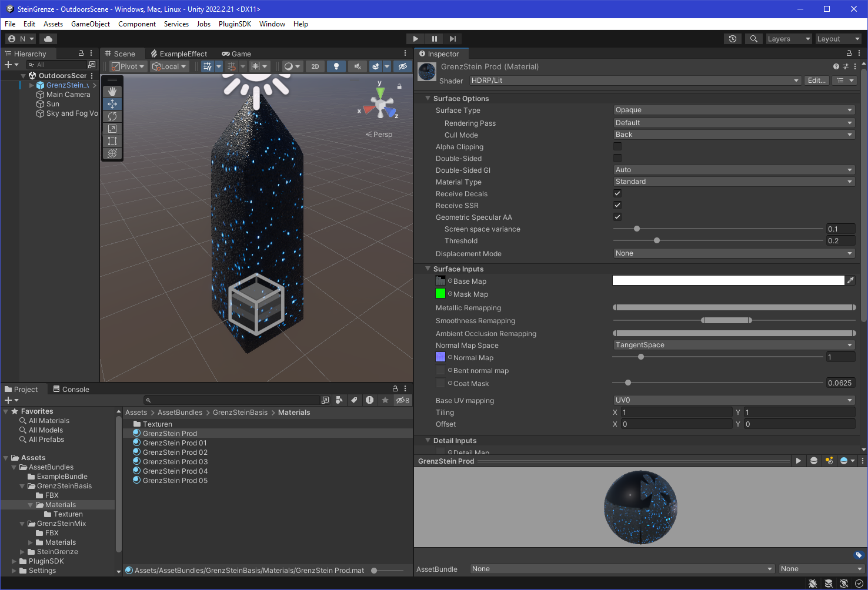Open the cloud services icon
Viewport: 868px width, 590px height.
[48, 39]
